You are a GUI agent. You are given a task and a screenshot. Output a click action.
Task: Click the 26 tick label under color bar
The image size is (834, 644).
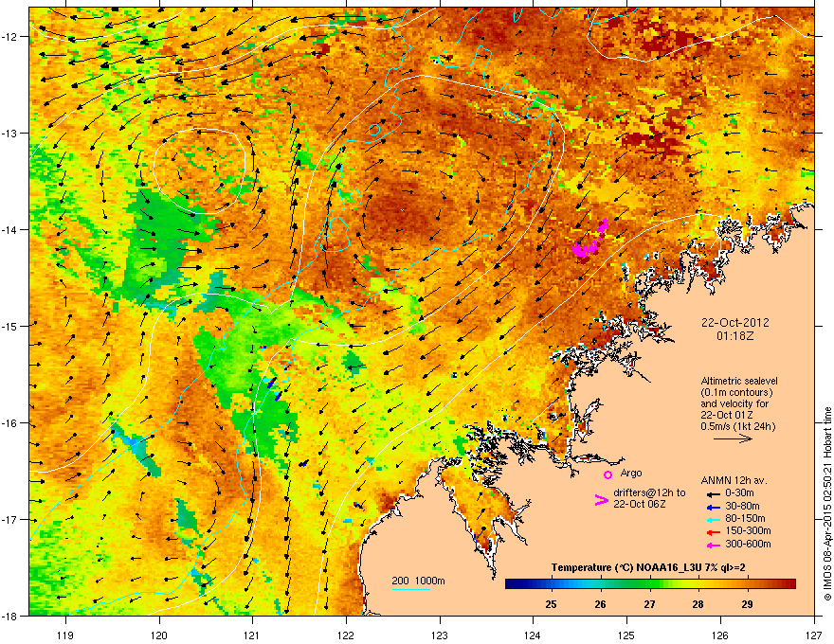point(601,604)
